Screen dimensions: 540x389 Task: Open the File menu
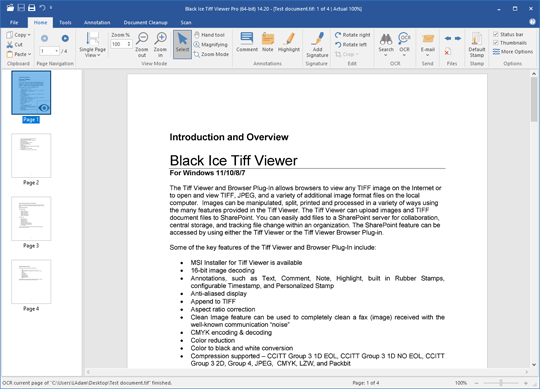(14, 23)
